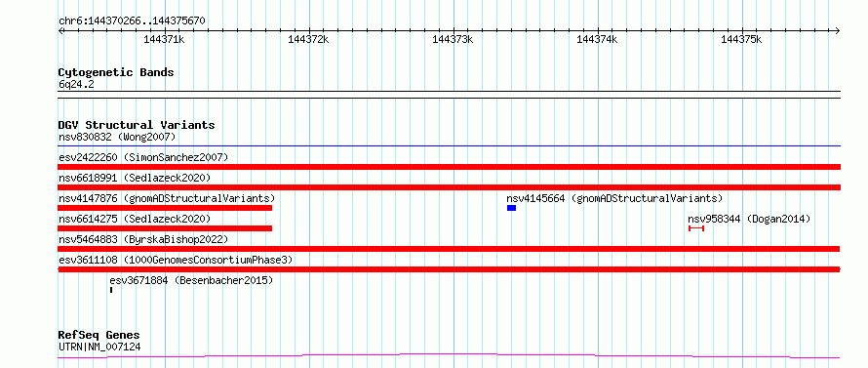868x368 pixels.
Task: Click the red bar under esv2422260
Action: (449, 167)
